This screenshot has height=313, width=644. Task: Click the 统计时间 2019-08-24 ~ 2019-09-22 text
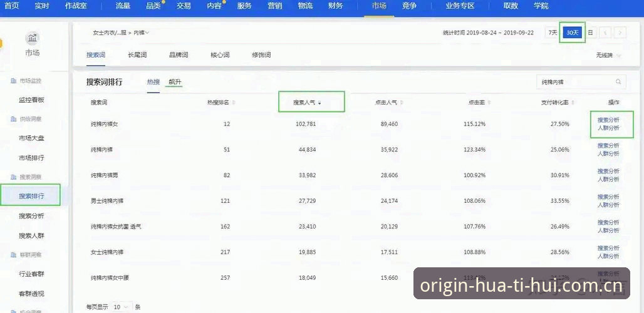click(x=489, y=33)
